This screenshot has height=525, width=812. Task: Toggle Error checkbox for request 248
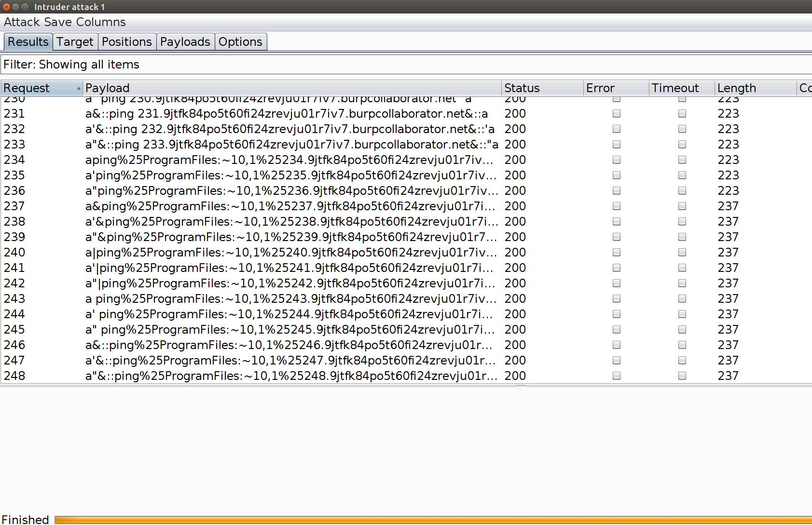(617, 376)
